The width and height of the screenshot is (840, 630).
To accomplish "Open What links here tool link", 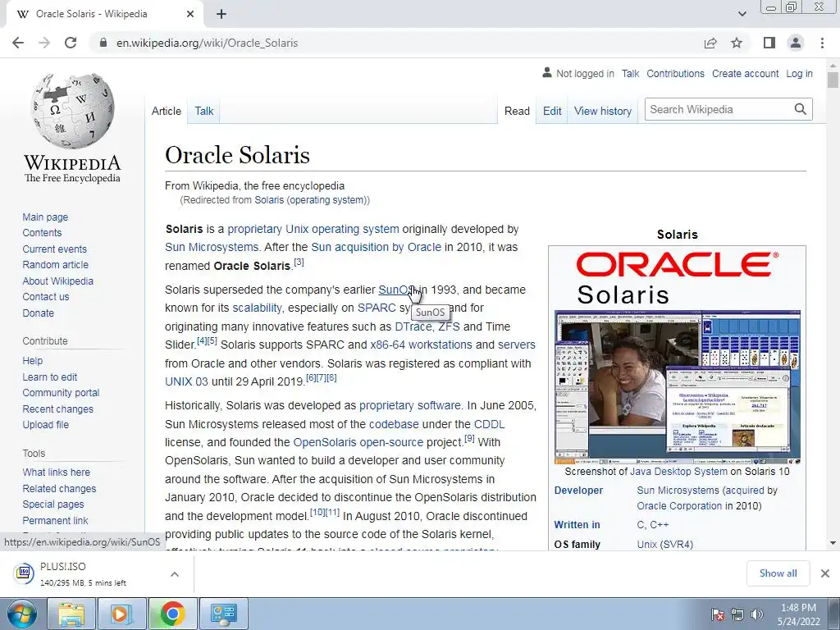I will [57, 472].
